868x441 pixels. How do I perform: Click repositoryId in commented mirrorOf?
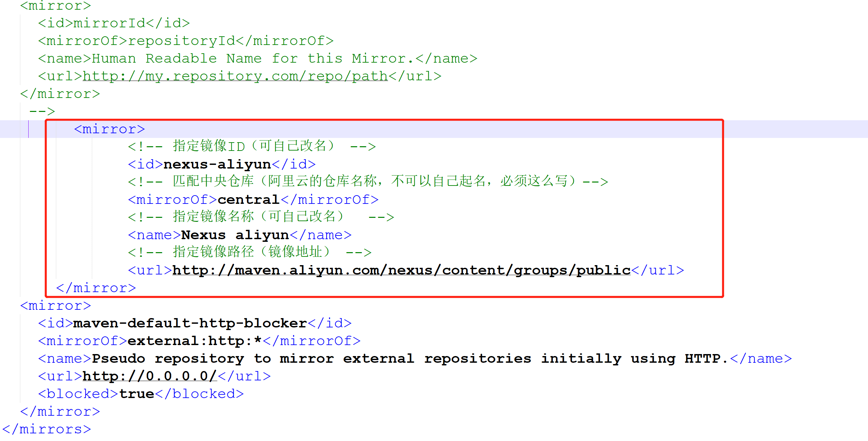[x=181, y=41]
